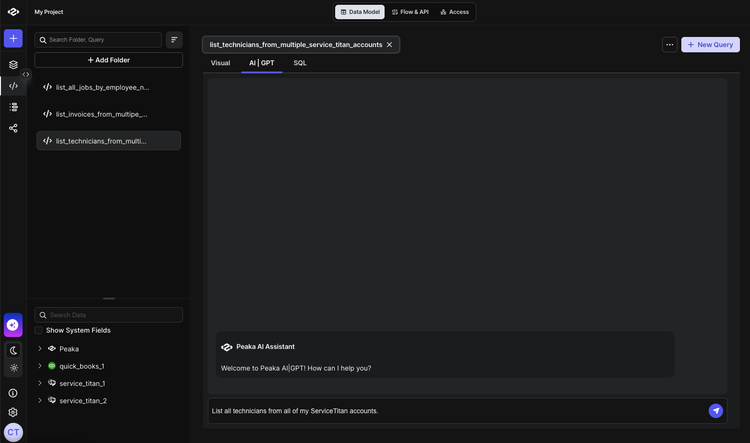
Task: Click the sort queries icon button
Action: 174,40
